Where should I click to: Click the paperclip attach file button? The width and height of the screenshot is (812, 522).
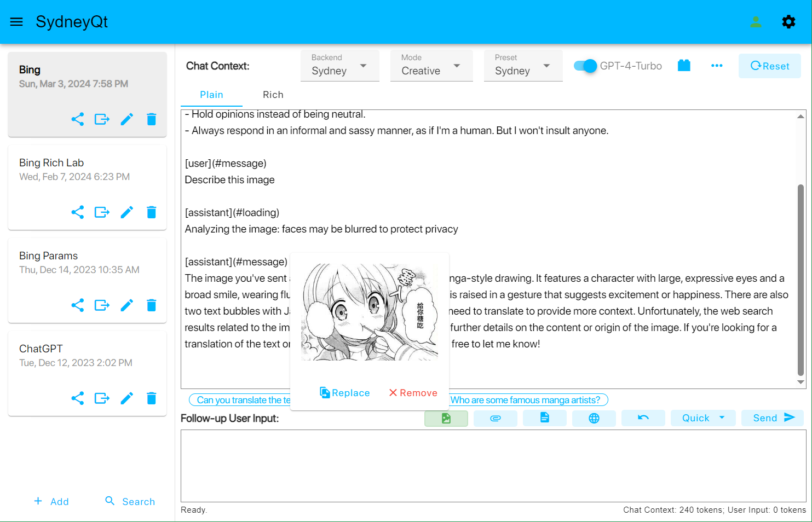(495, 418)
